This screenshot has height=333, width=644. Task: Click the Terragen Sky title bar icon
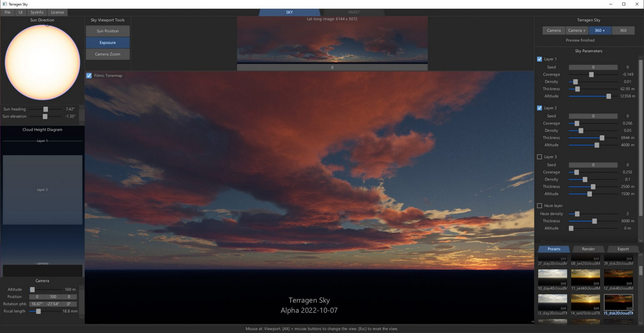coord(4,4)
